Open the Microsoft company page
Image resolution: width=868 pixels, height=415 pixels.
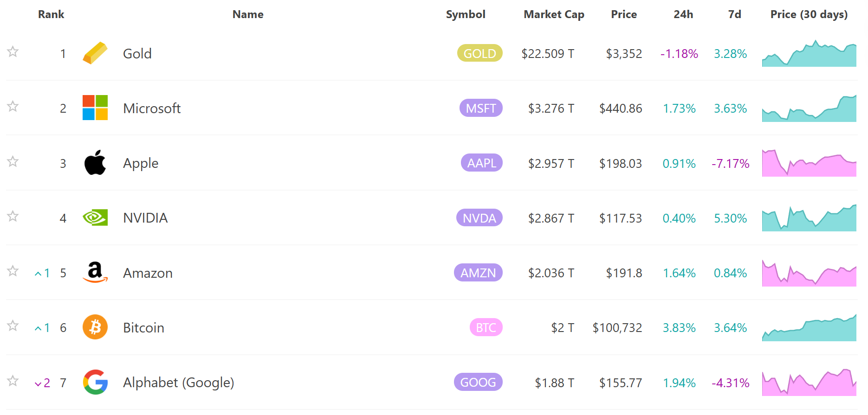[x=152, y=109]
